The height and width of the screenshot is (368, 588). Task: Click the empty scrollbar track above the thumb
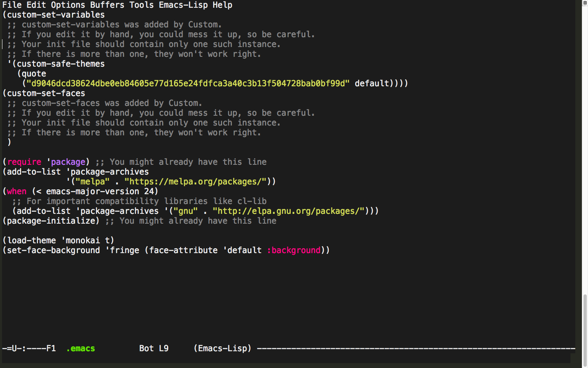click(585, 164)
